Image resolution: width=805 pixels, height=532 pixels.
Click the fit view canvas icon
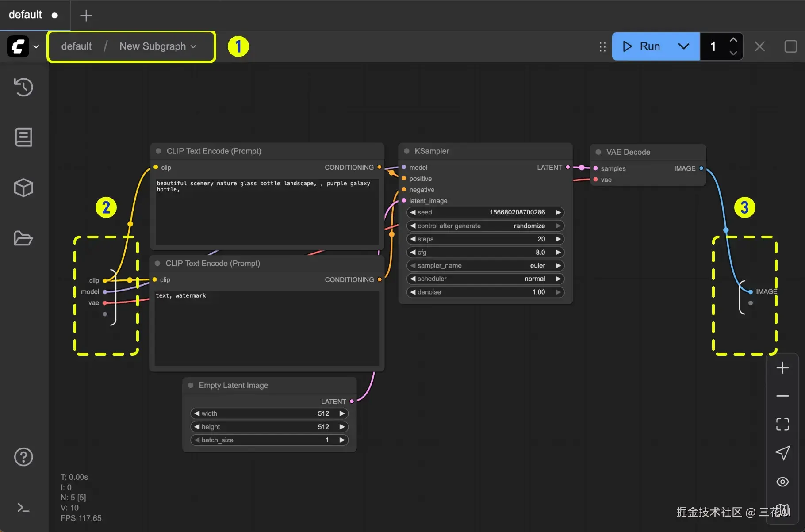tap(782, 424)
